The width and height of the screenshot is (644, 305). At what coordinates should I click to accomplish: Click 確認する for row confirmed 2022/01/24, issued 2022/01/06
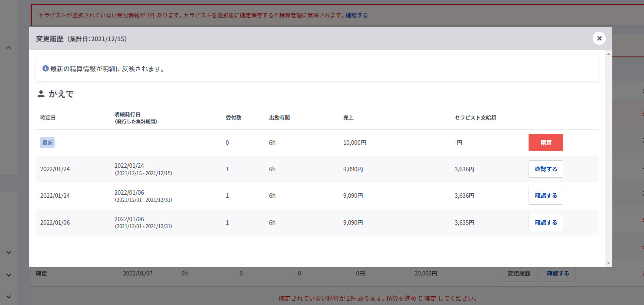coord(545,196)
